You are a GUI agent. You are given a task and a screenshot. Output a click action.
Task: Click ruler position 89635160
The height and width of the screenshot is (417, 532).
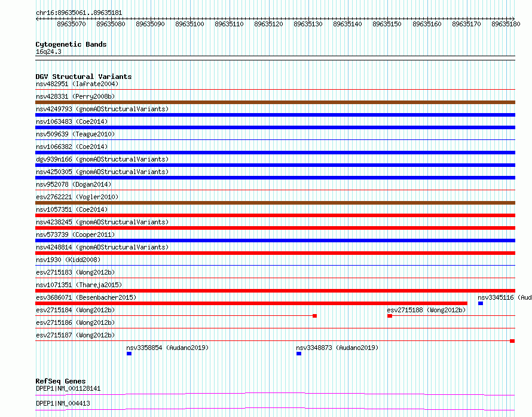[427, 24]
